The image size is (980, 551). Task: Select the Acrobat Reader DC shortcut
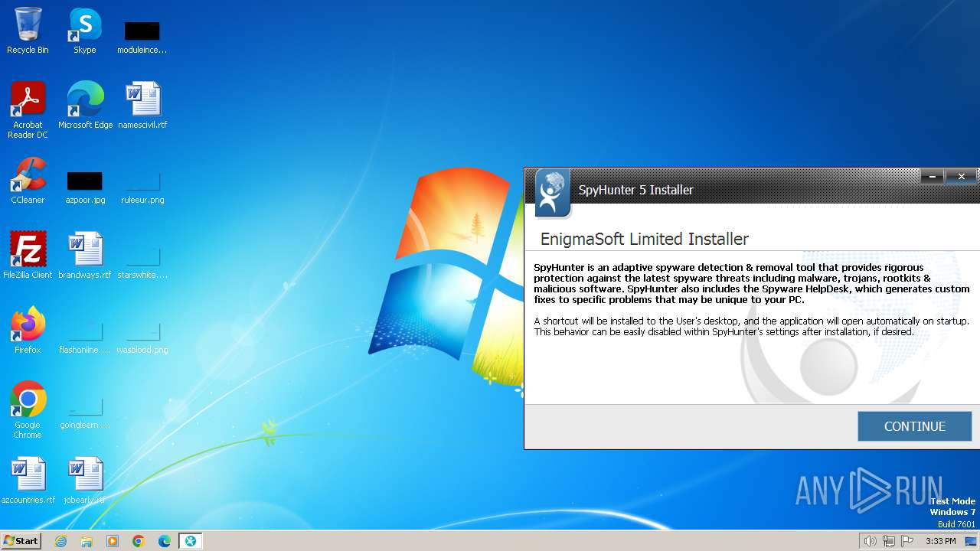(x=28, y=110)
